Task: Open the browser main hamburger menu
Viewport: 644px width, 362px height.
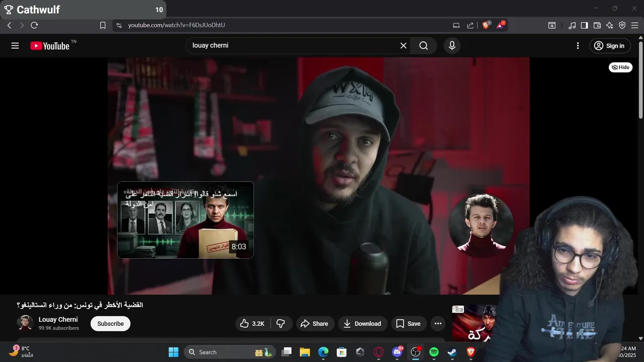Action: click(x=635, y=25)
